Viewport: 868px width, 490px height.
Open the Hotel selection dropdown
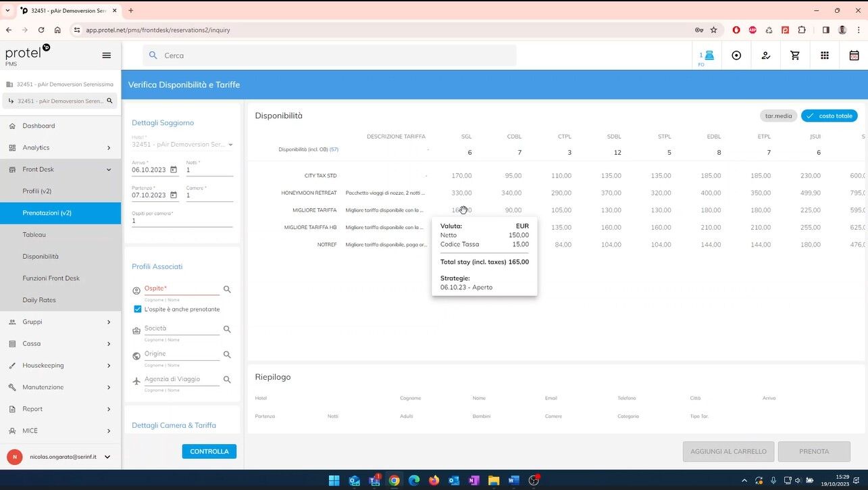[230, 145]
